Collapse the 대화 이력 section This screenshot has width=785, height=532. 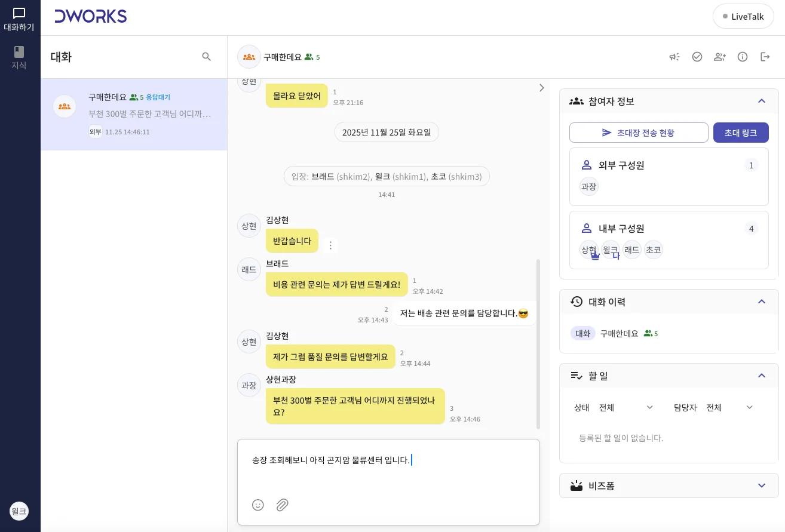[762, 302]
